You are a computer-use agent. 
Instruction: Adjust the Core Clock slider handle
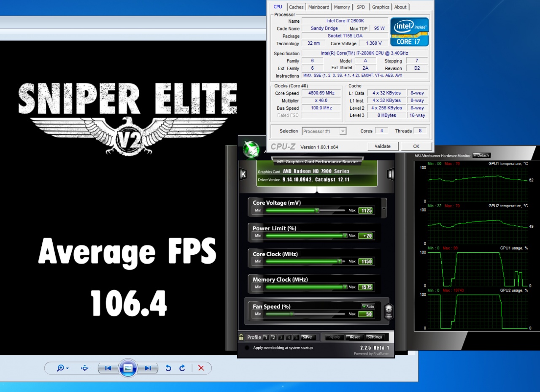pos(340,261)
